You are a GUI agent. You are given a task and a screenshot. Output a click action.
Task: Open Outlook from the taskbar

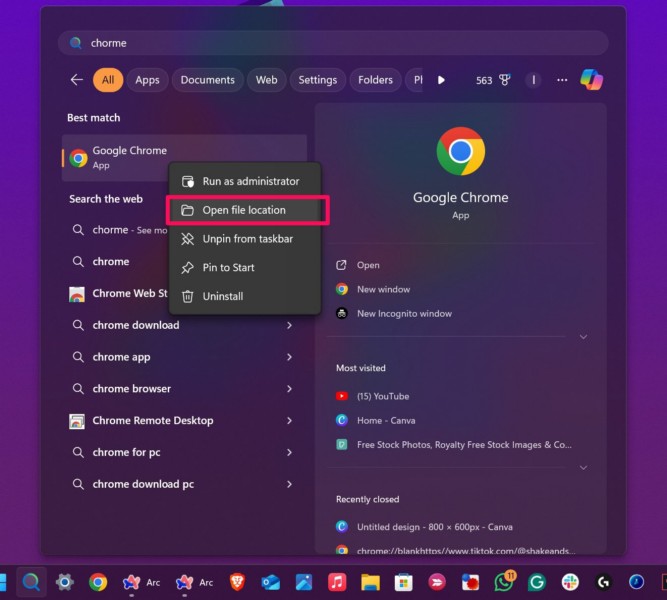[x=271, y=582]
